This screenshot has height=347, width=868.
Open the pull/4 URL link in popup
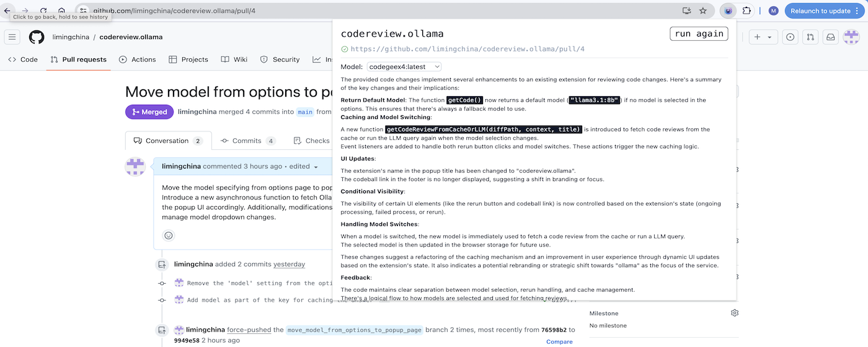click(467, 49)
